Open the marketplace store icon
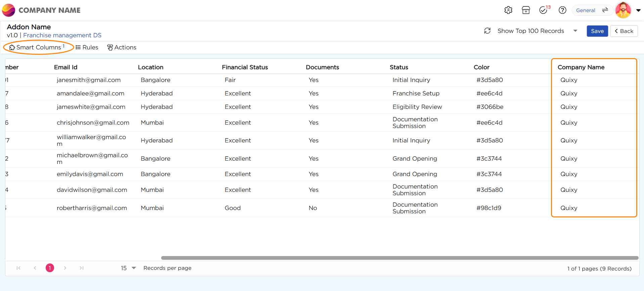 click(x=526, y=10)
